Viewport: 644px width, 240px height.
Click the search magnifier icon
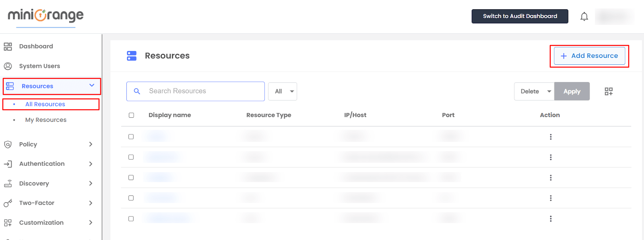click(x=137, y=91)
